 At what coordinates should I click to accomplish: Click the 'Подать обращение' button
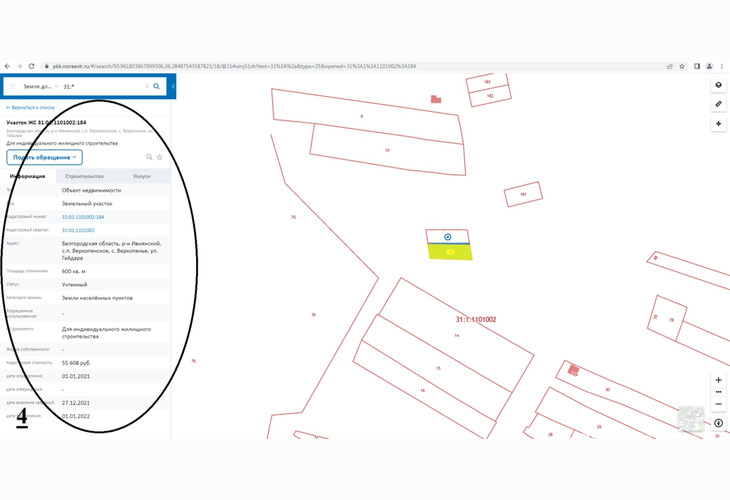45,157
